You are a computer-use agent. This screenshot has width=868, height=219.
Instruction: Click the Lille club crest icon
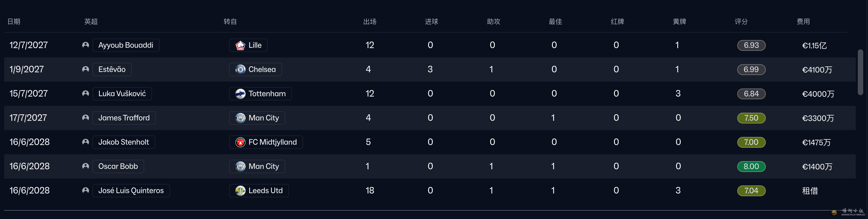(240, 45)
